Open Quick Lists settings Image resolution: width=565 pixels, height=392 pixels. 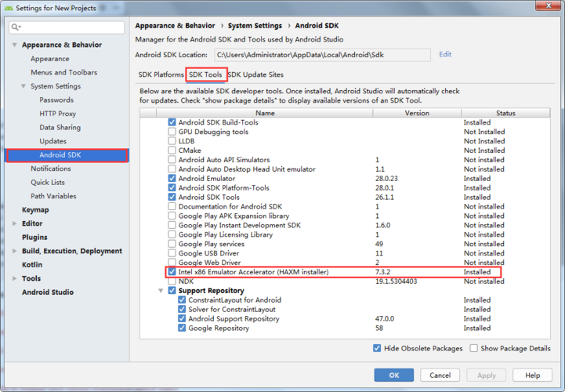click(x=48, y=182)
